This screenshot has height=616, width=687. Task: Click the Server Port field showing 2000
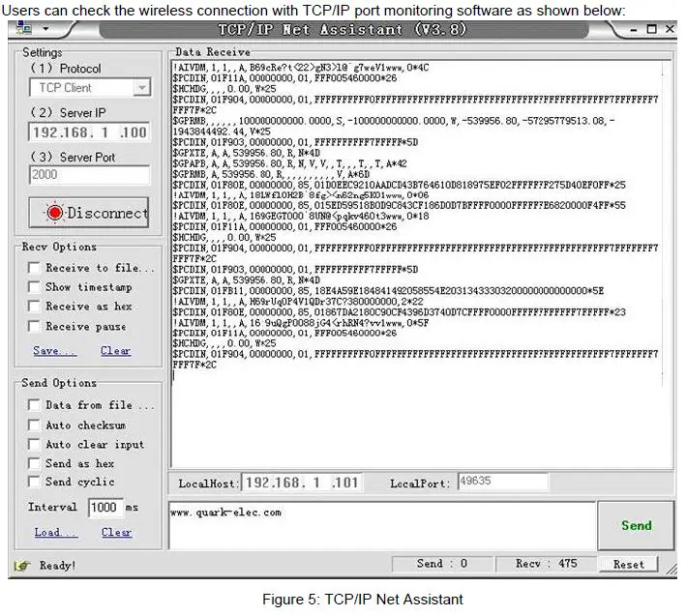coord(89,175)
